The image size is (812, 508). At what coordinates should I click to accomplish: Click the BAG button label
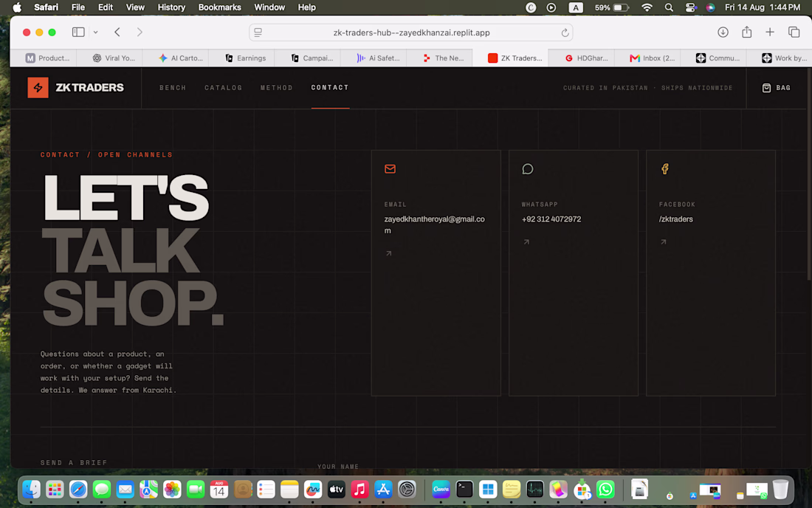click(x=783, y=88)
